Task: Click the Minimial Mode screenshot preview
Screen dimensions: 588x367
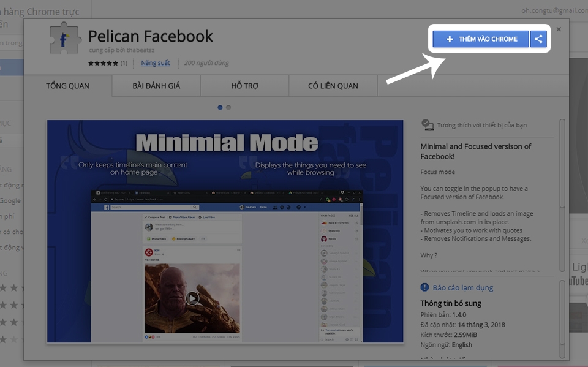Action: click(225, 231)
